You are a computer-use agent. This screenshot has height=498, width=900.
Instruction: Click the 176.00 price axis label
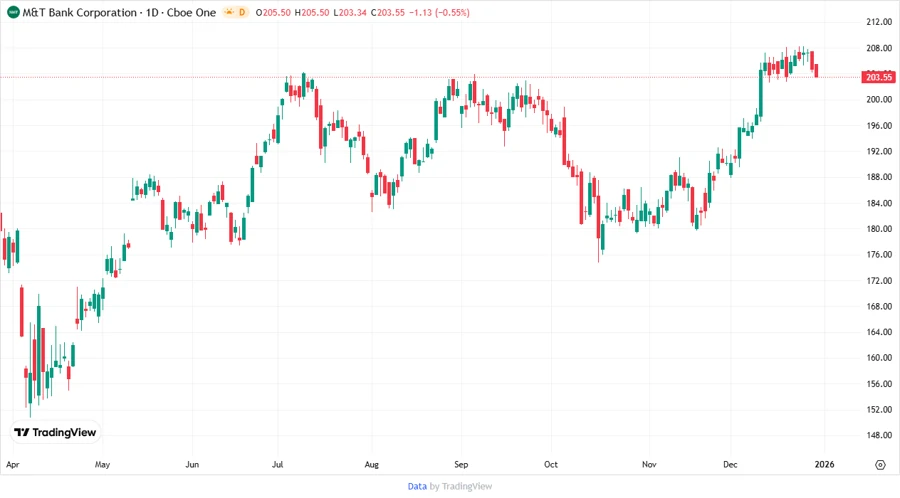tap(879, 254)
